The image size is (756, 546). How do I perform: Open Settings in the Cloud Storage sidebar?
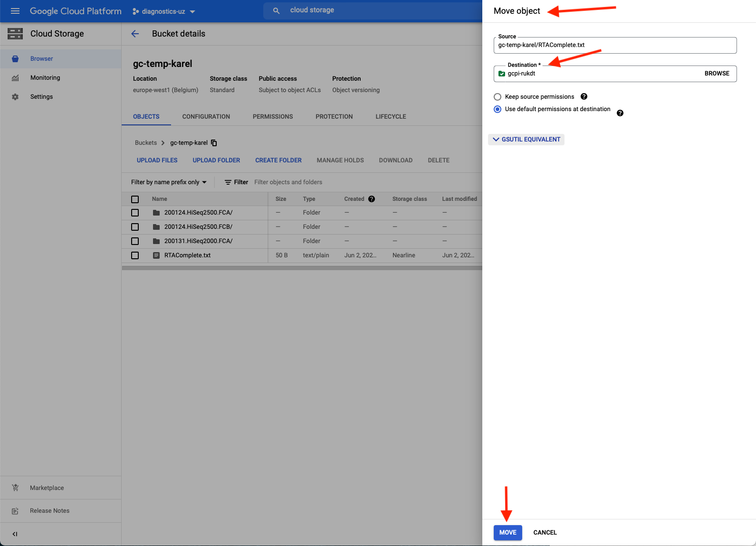(41, 97)
